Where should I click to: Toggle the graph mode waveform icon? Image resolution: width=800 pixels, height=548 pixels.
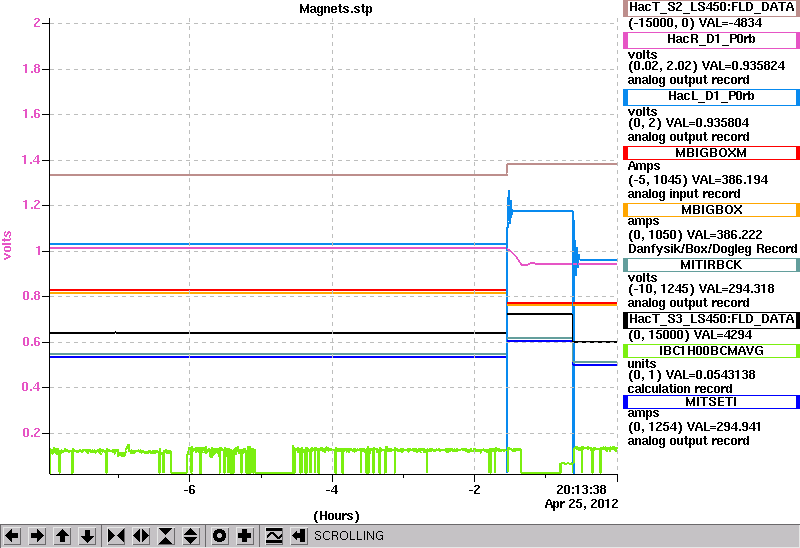[273, 536]
